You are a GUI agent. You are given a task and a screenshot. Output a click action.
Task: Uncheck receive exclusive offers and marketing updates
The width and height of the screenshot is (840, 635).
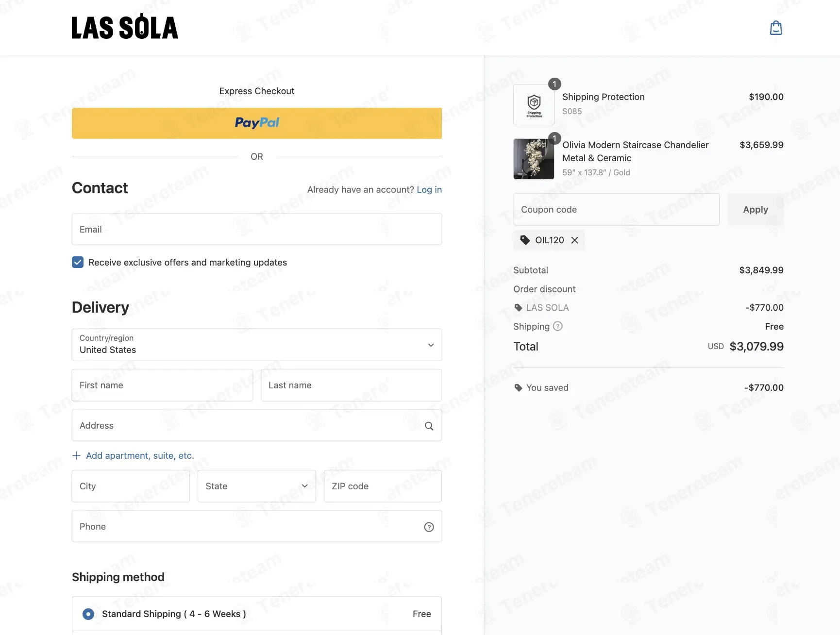point(78,262)
